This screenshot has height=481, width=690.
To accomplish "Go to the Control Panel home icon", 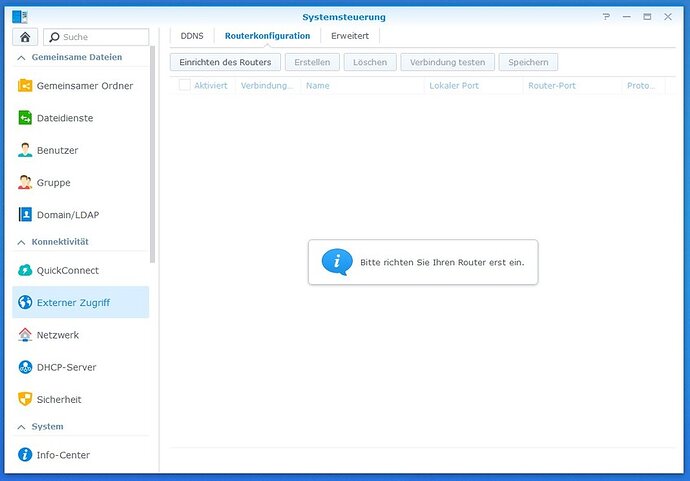I will 25,37.
